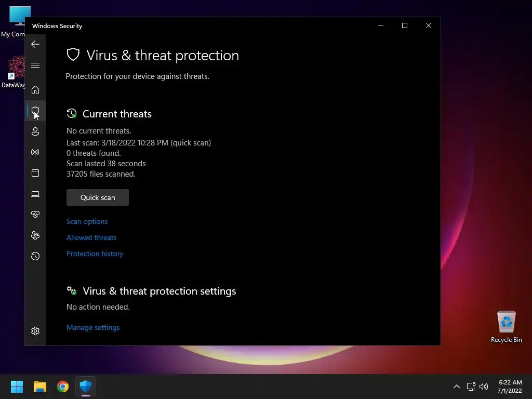Click '37205 files scanned.' text
532x399 pixels.
pos(101,174)
